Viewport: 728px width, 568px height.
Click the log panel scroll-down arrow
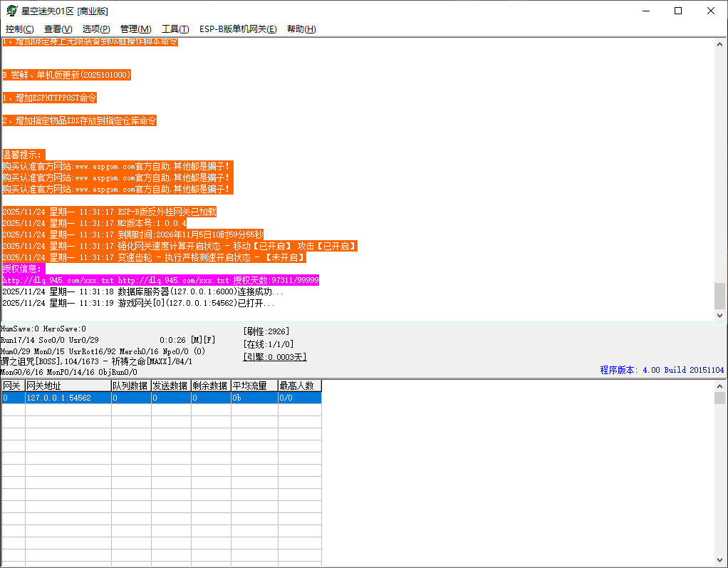click(x=719, y=315)
